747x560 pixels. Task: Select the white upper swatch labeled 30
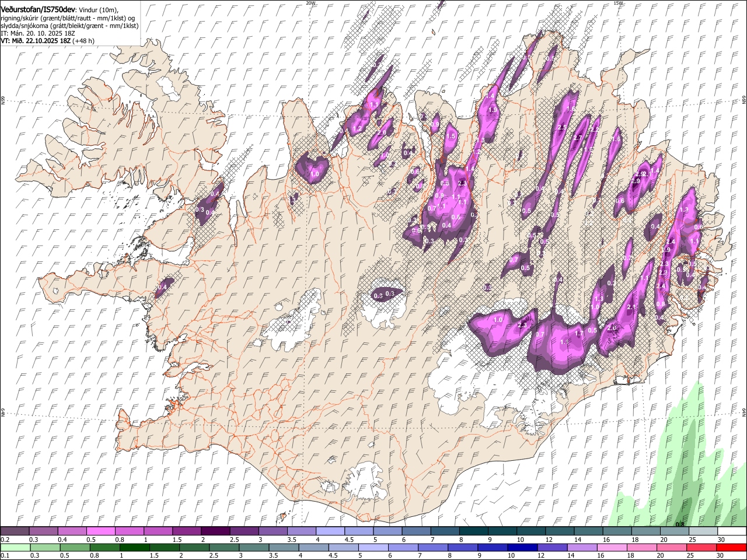click(x=731, y=531)
